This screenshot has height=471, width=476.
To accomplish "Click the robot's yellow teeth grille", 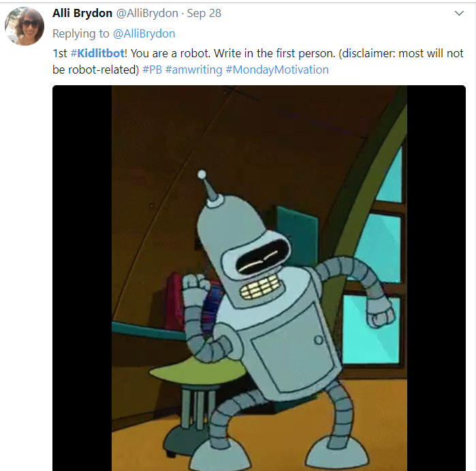I will (260, 288).
